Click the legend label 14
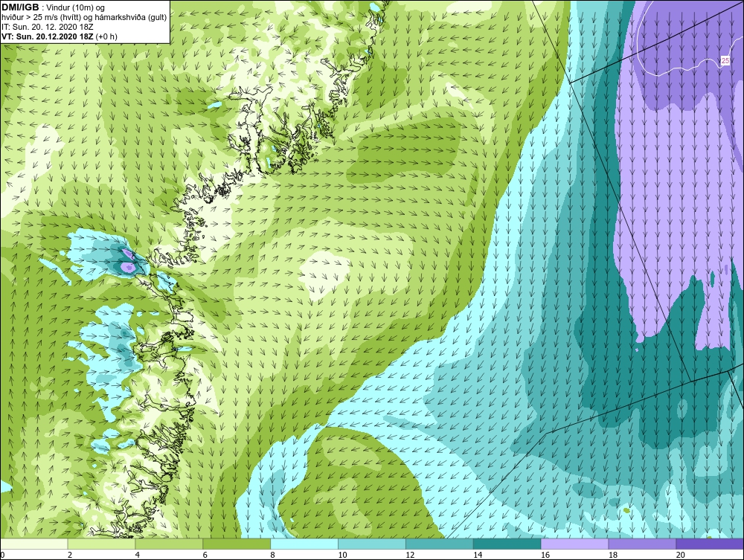This screenshot has height=560, width=744. (478, 555)
